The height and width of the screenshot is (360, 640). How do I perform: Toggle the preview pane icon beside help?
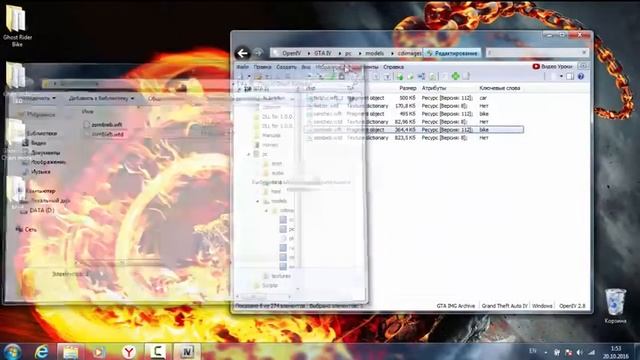coord(570,77)
